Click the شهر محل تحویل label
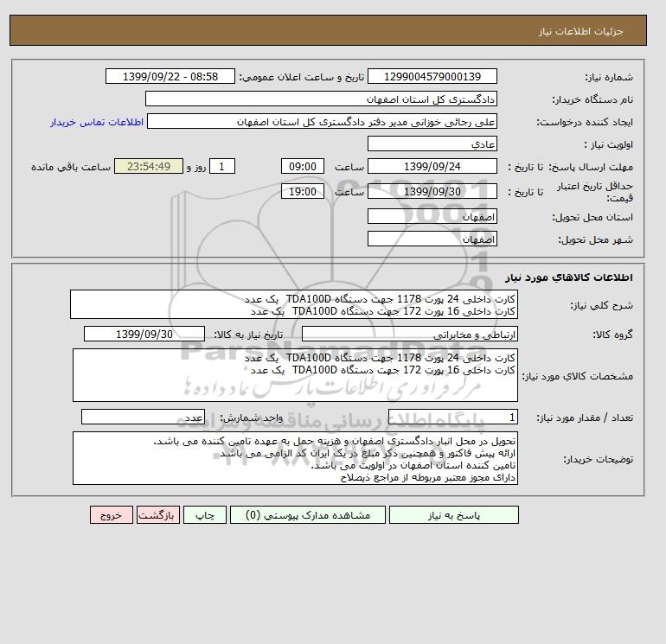Viewport: 666px width, 644px height. click(x=595, y=239)
